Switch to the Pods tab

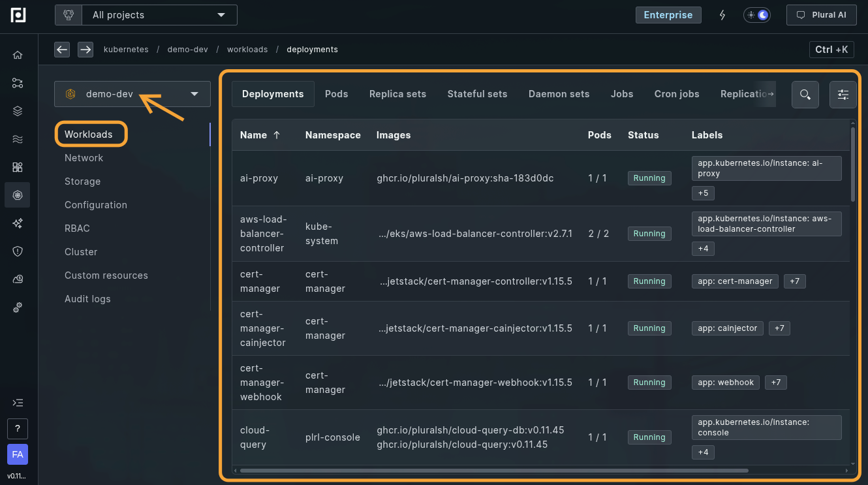point(336,94)
